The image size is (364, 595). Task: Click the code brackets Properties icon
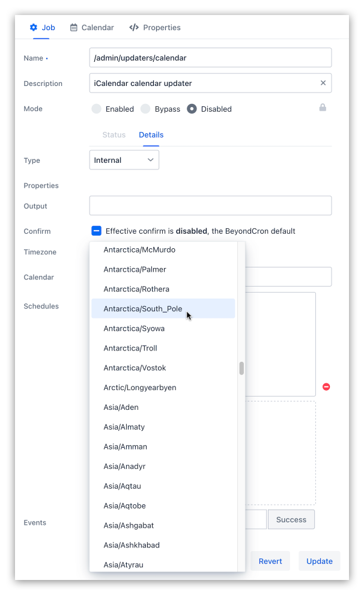tap(134, 28)
